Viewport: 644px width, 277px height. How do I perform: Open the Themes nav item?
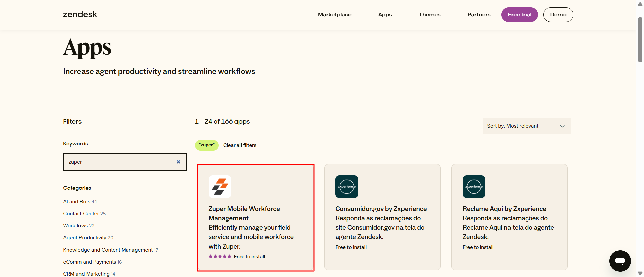tap(429, 15)
